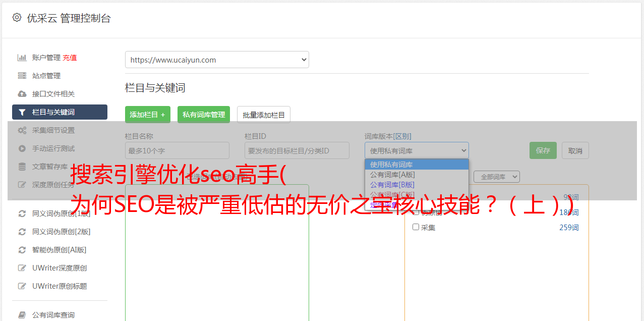This screenshot has width=644, height=321.
Task: Click the refresh icon for 同义词伪原创[2版]
Action: click(x=22, y=232)
